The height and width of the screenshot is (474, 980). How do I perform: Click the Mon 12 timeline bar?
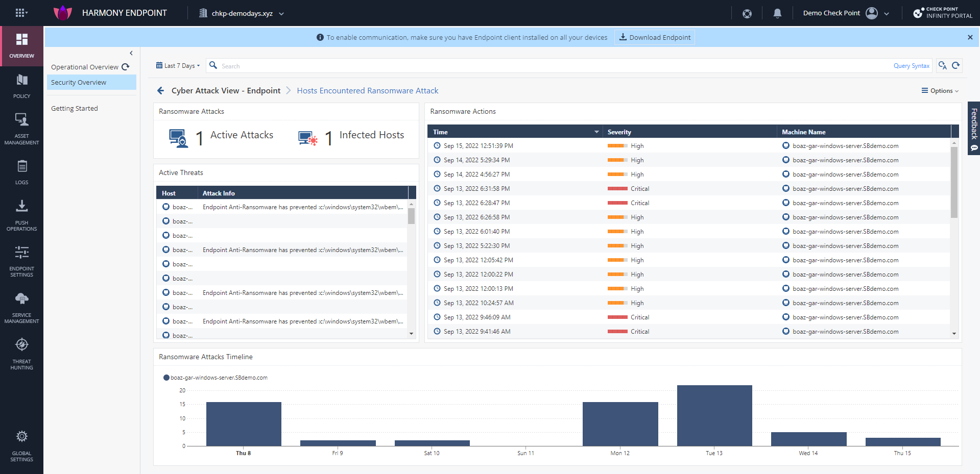point(620,424)
